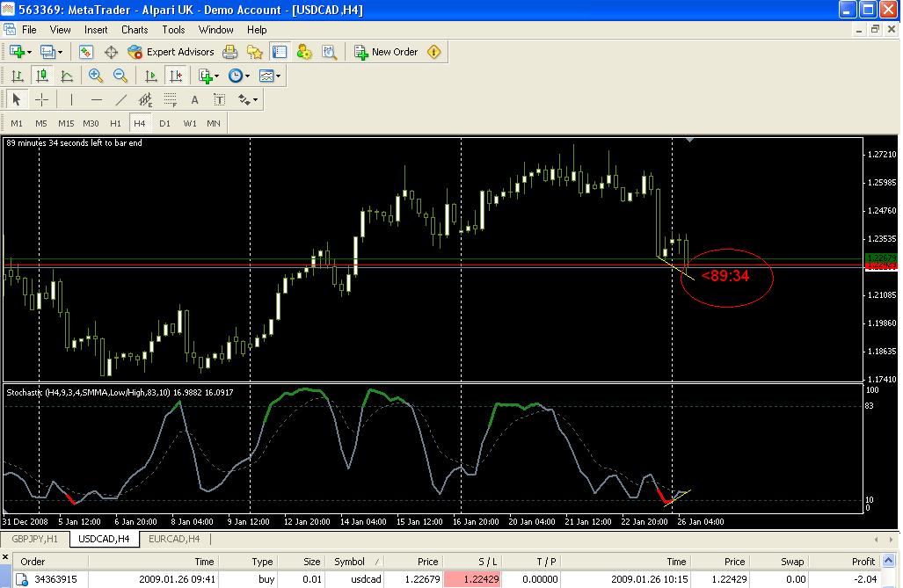Select the text 'A' drawing tool
This screenshot has height=588, width=903.
click(194, 100)
